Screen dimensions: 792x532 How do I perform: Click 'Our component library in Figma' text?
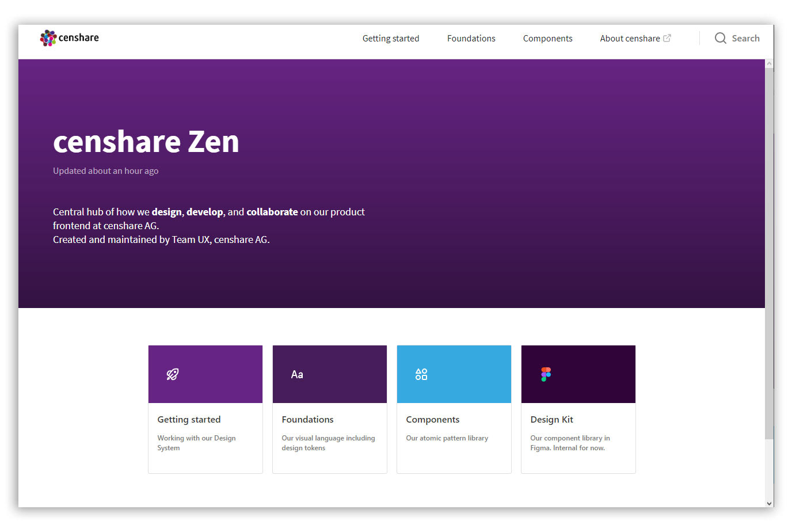(570, 443)
